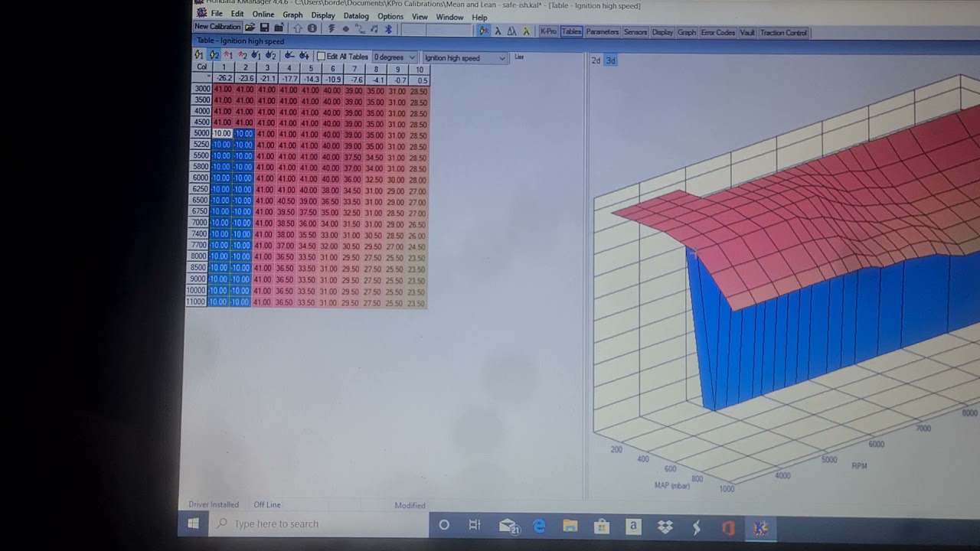Click the -26.2 load value cell
Viewport: 980px width, 551px height.
tap(224, 78)
